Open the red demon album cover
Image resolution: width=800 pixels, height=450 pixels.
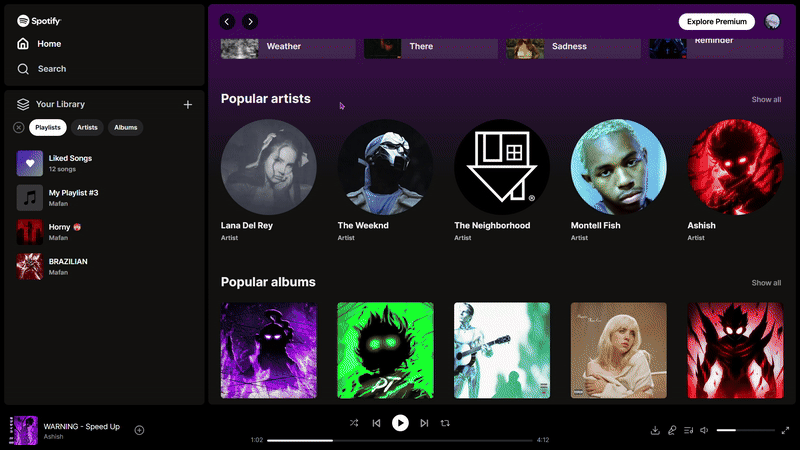(735, 350)
